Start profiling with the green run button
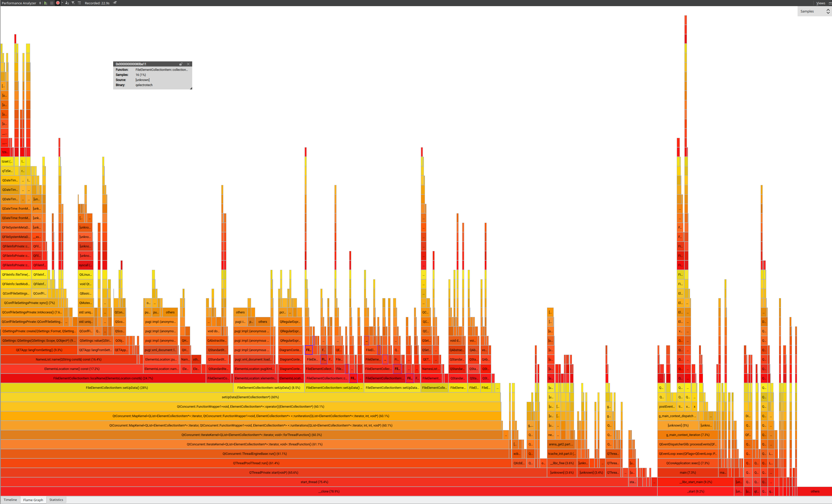This screenshot has height=504, width=832. coord(46,3)
